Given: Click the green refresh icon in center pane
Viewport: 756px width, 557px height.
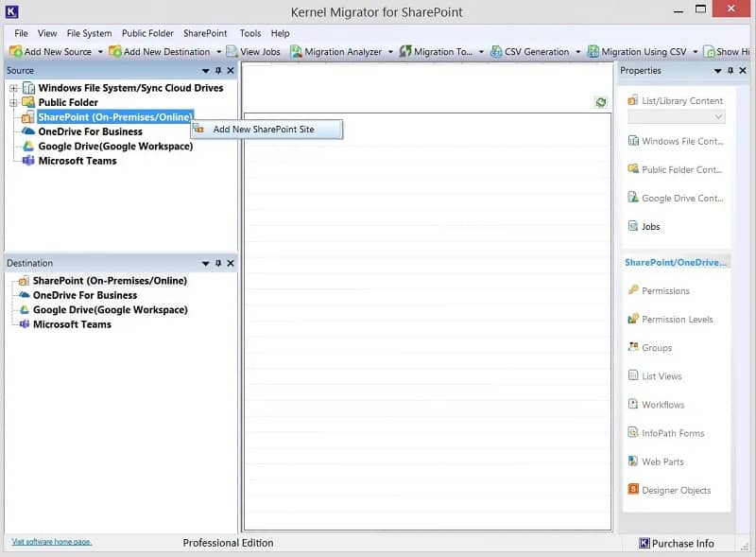Looking at the screenshot, I should pos(601,102).
